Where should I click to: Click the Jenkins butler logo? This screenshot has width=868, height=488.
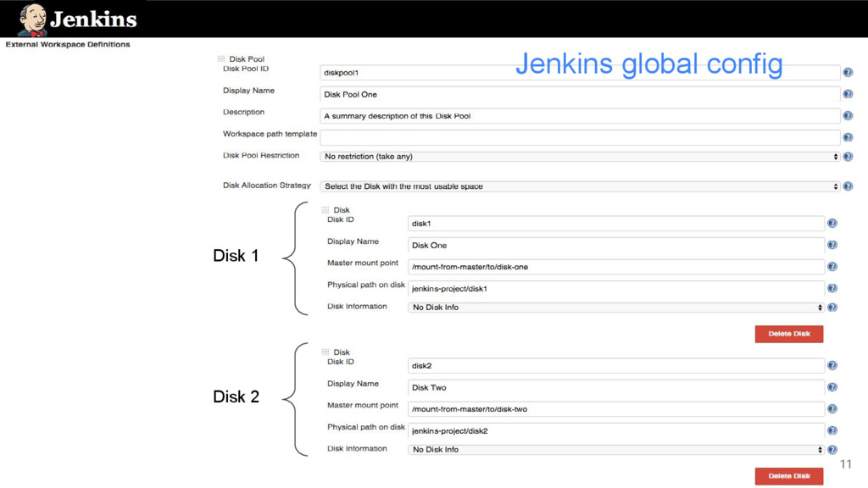33,20
